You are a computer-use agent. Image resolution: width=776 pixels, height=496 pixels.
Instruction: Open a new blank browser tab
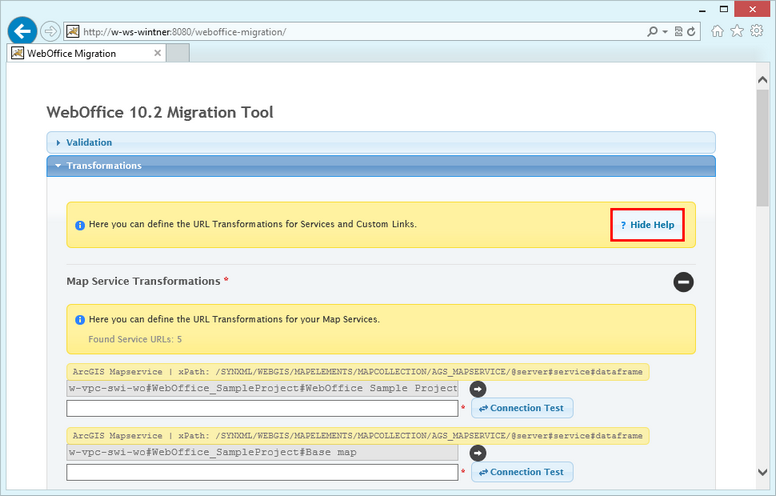coord(178,53)
